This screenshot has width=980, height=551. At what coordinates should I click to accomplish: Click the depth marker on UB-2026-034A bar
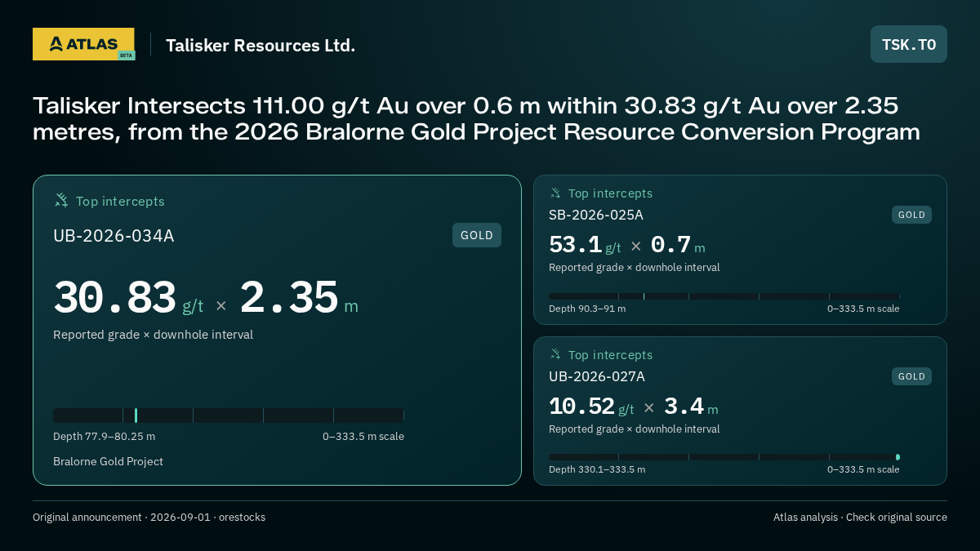click(136, 415)
